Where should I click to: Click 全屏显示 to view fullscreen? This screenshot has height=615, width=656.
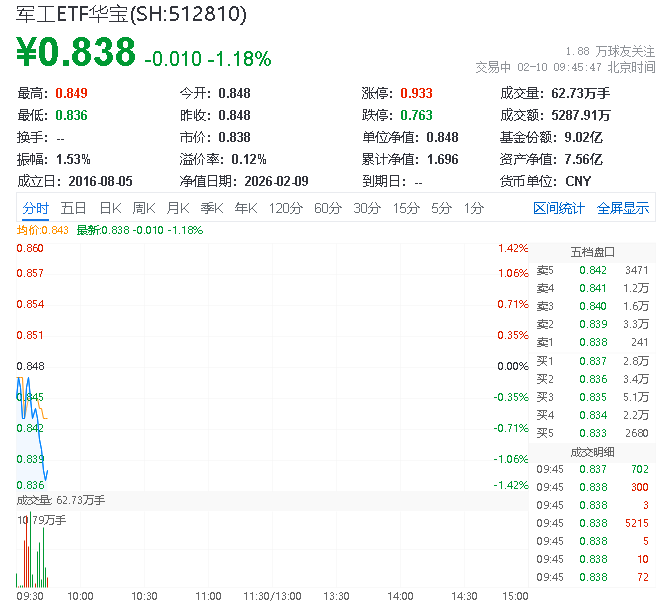coord(622,208)
